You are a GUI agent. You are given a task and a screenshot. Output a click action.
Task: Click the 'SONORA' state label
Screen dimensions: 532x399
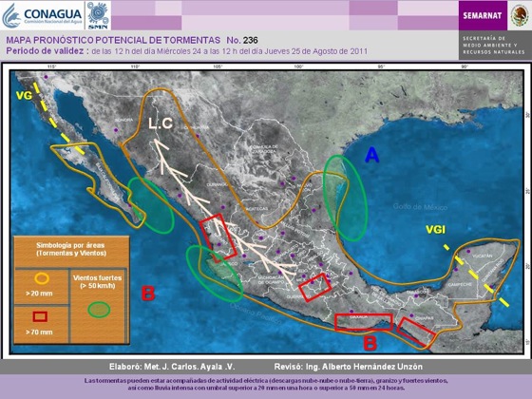point(123,120)
